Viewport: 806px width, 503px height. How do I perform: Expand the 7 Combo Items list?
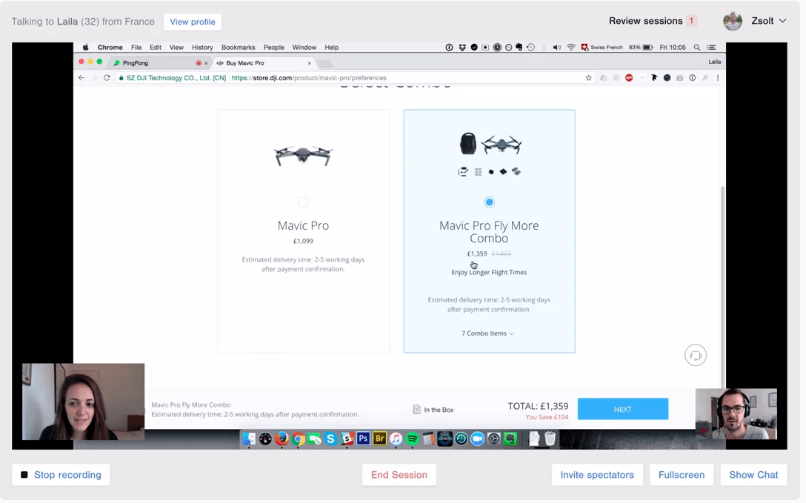tap(487, 334)
